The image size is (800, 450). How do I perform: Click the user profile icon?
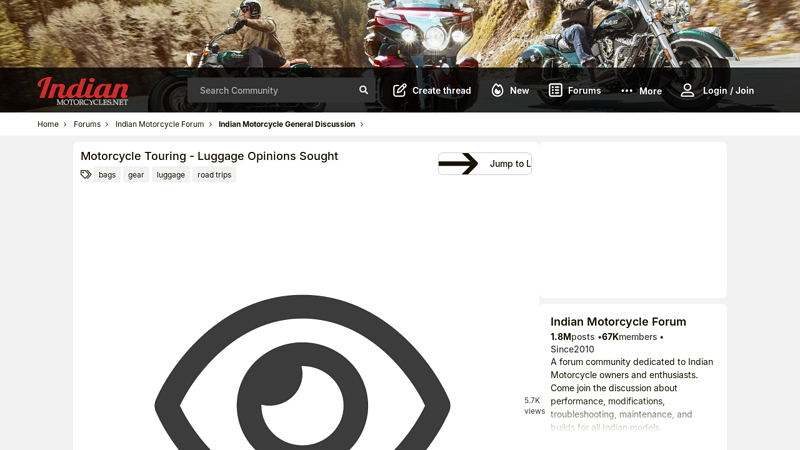pyautogui.click(x=687, y=90)
